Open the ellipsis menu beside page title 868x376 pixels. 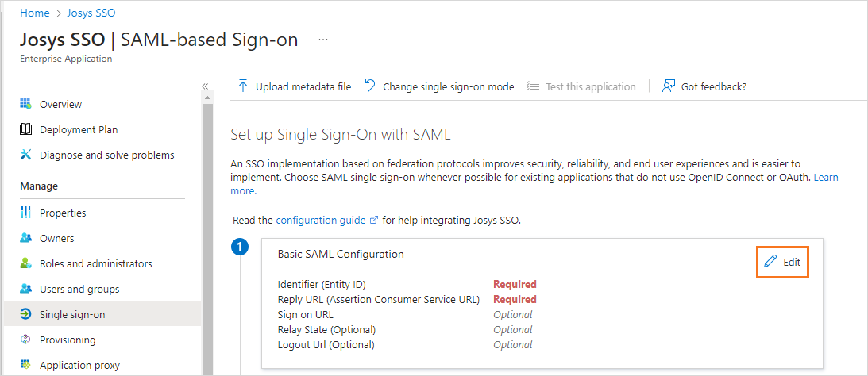point(323,40)
